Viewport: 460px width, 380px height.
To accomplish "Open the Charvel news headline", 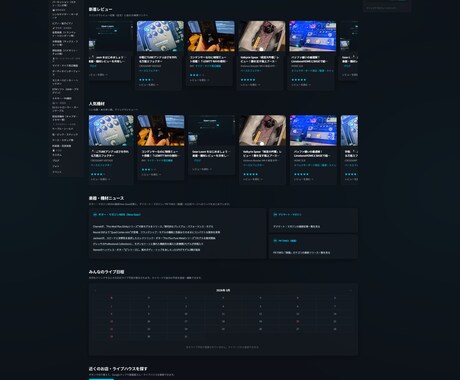I will click(153, 226).
